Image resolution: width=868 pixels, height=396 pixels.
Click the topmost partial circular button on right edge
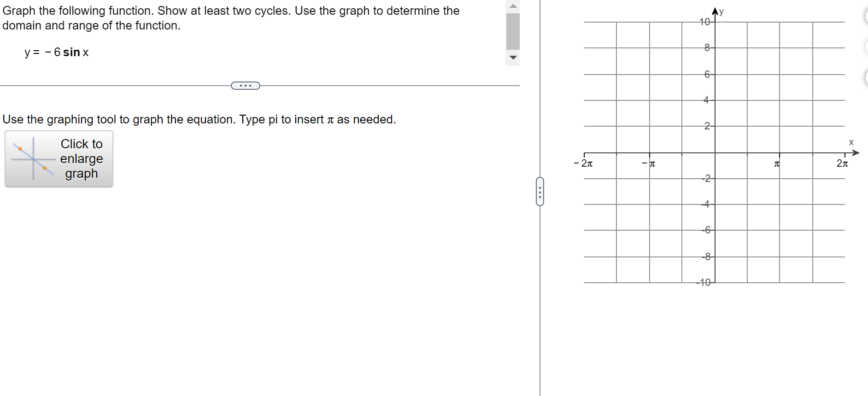(x=865, y=16)
